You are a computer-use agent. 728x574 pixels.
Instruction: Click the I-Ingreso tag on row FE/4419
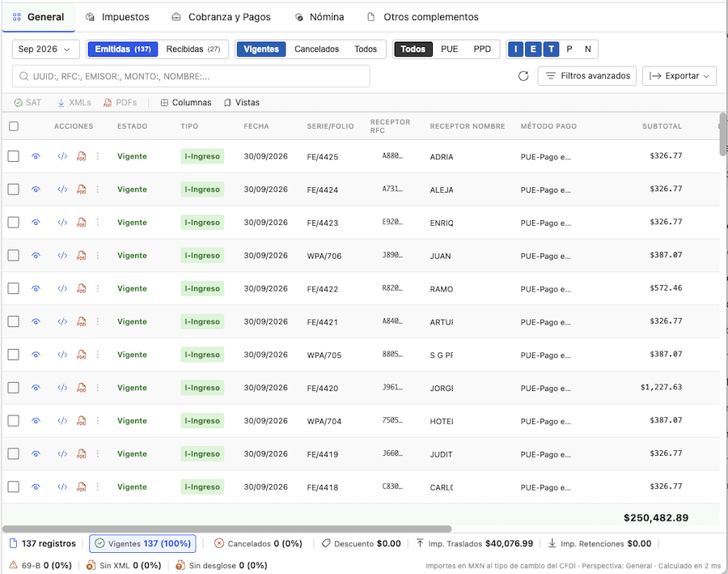pyautogui.click(x=202, y=453)
